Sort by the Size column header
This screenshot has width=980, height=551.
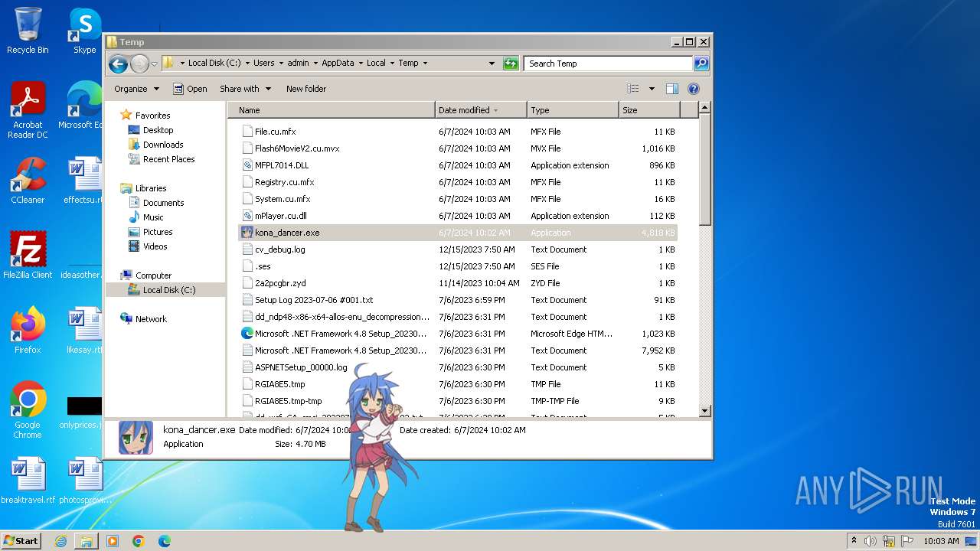click(649, 110)
